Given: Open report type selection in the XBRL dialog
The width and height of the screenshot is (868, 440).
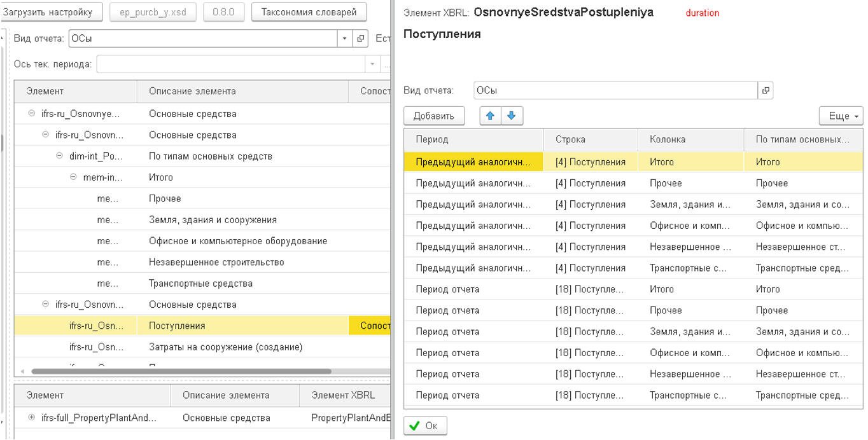Looking at the screenshot, I should coord(766,90).
